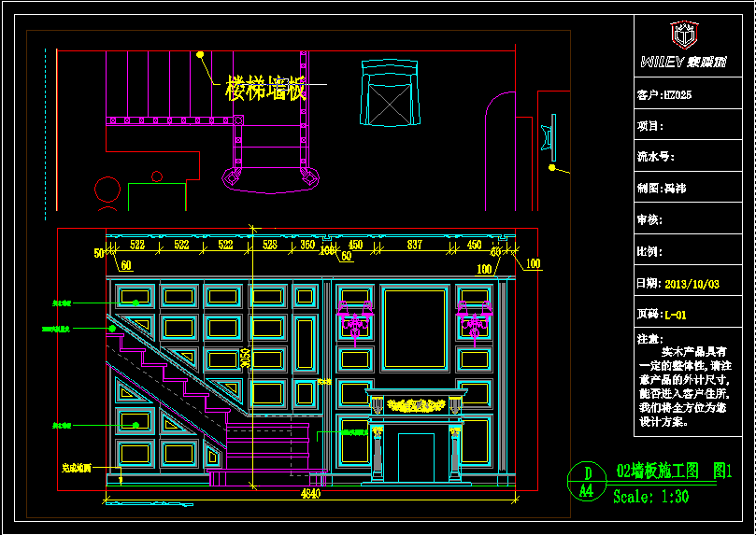
Task: Select the cyan armchair in the plan view
Action: 388,93
